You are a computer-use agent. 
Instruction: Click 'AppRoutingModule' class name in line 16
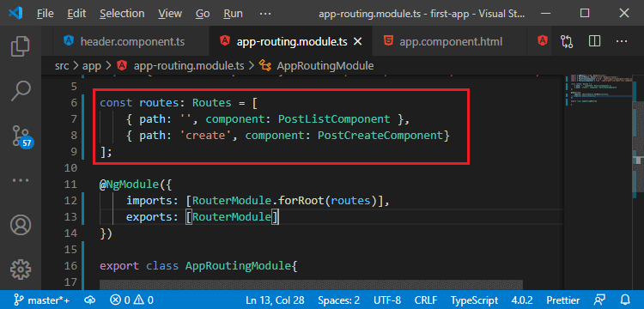click(239, 266)
